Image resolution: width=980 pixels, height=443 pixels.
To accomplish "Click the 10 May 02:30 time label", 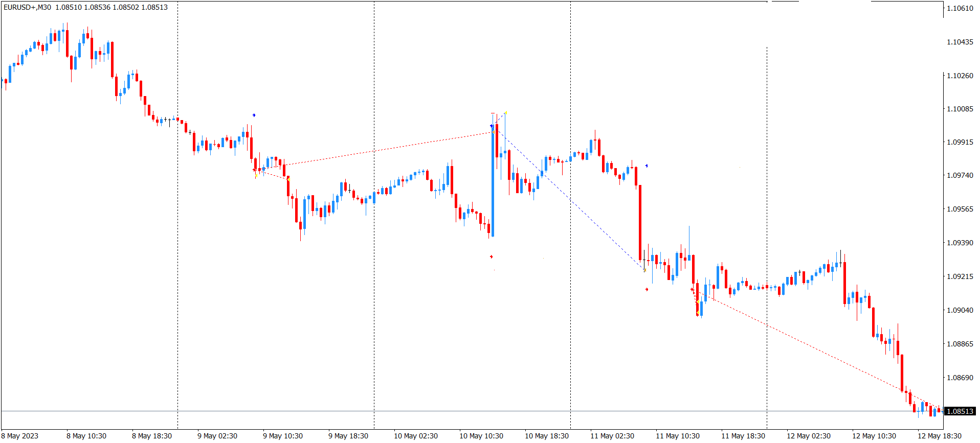I will (x=416, y=436).
